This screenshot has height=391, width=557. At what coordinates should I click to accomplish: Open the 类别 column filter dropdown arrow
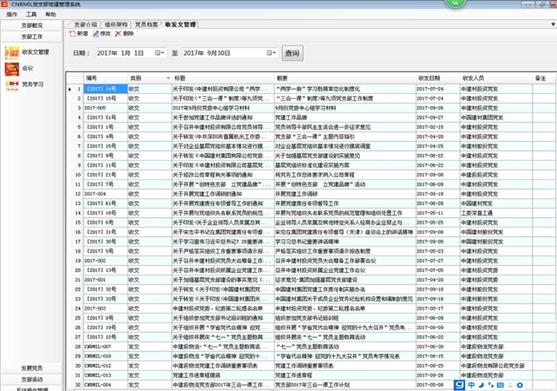(168, 78)
